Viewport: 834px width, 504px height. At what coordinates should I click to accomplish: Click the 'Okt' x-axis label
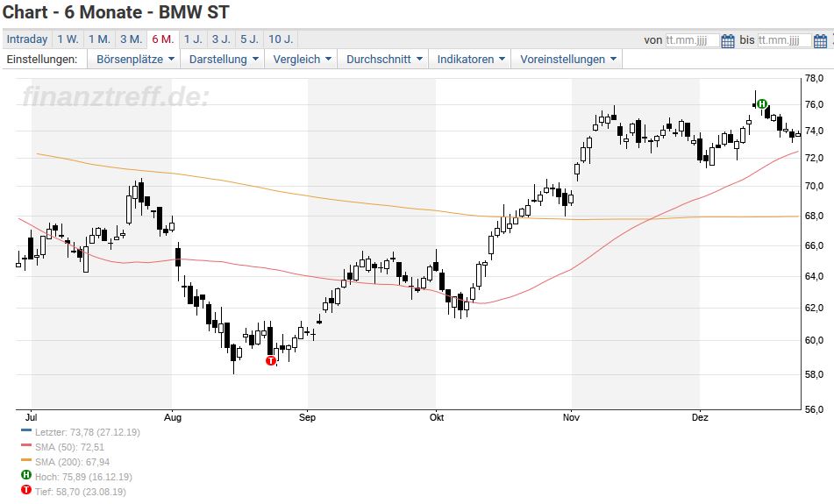(437, 417)
